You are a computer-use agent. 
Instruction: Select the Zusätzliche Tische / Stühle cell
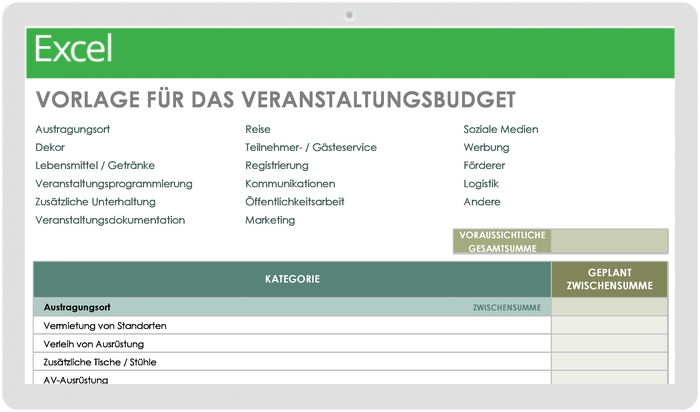pos(292,362)
